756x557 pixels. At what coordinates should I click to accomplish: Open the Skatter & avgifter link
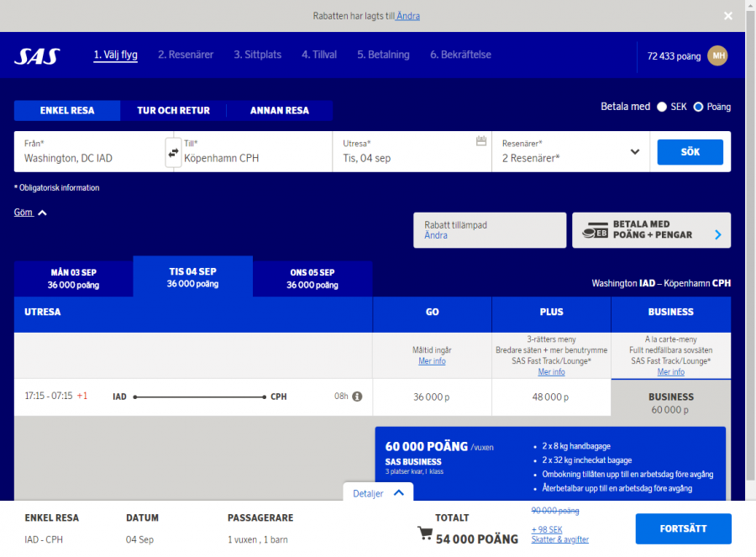coord(559,539)
